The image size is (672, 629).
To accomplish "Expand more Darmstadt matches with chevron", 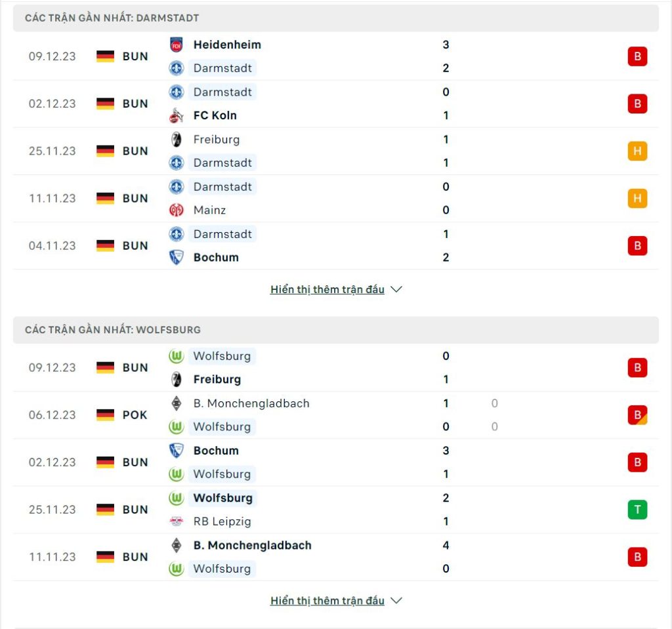I will pyautogui.click(x=396, y=290).
